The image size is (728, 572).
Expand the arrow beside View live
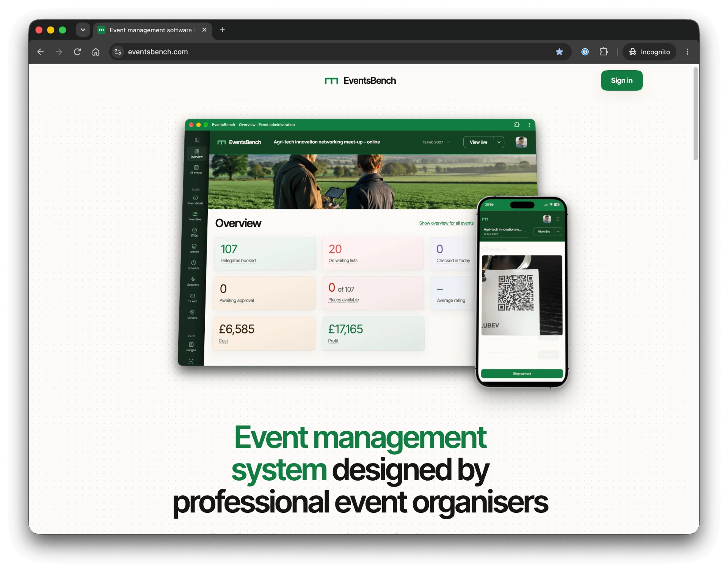499,142
